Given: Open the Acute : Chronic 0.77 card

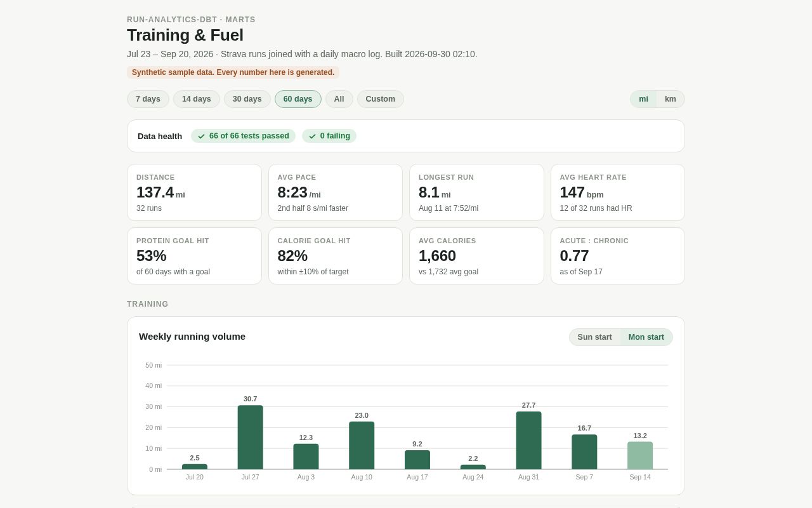Looking at the screenshot, I should coord(618,256).
